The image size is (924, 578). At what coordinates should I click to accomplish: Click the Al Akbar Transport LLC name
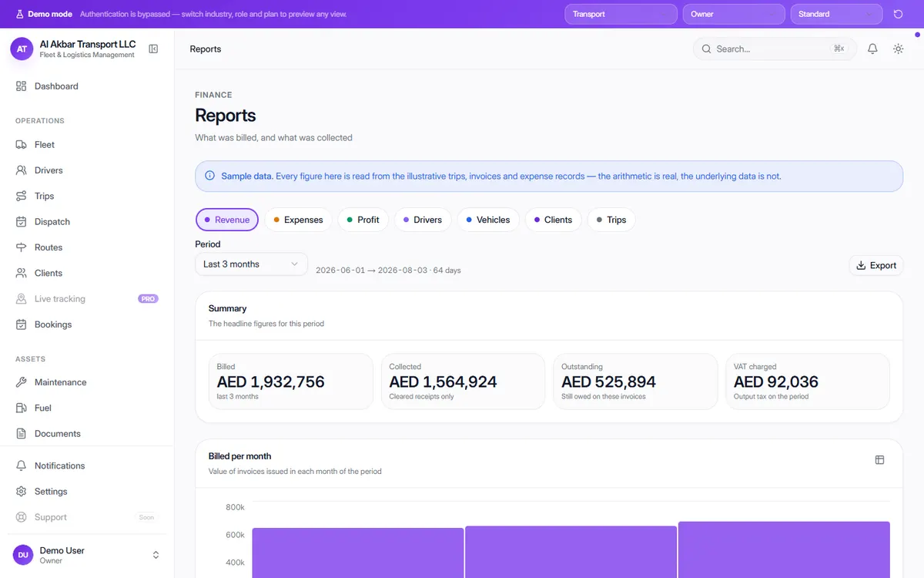pos(88,45)
